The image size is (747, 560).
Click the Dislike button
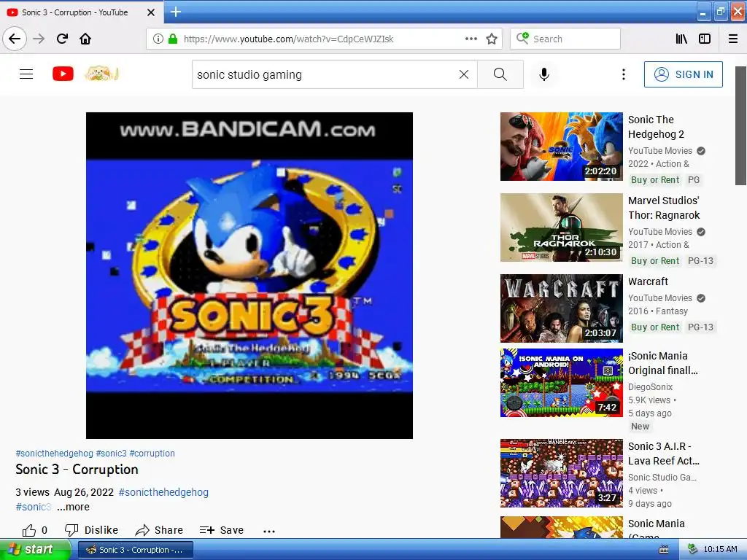pyautogui.click(x=91, y=530)
